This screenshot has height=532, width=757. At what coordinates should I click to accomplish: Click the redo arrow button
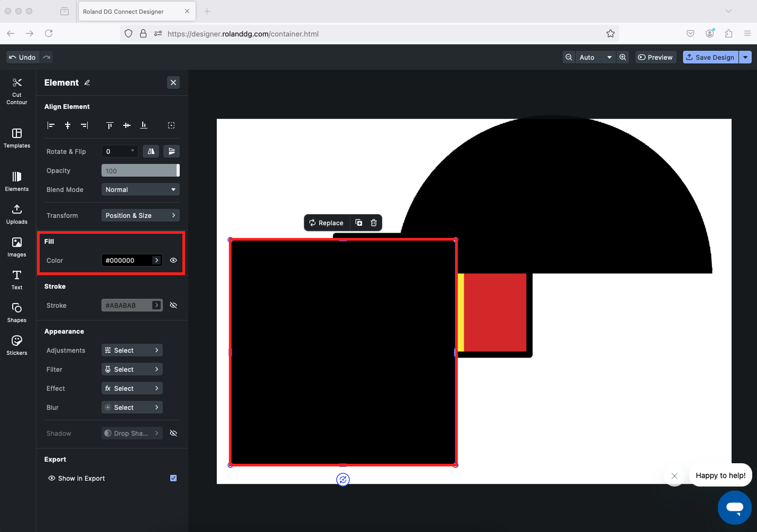click(47, 57)
